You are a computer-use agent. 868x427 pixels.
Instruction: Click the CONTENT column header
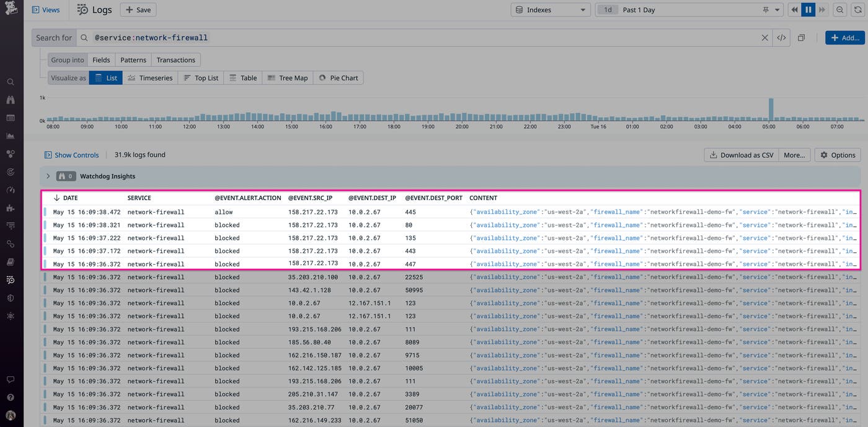click(x=484, y=198)
